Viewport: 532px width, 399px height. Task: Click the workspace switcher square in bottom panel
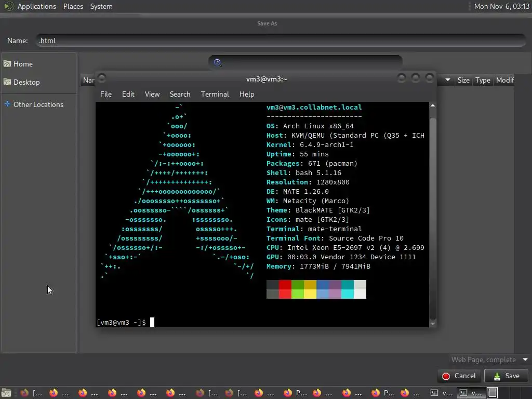pyautogui.click(x=493, y=393)
